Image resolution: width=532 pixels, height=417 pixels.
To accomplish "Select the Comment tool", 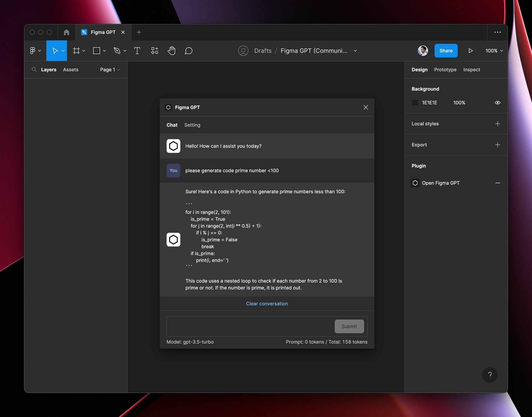I will pos(189,51).
